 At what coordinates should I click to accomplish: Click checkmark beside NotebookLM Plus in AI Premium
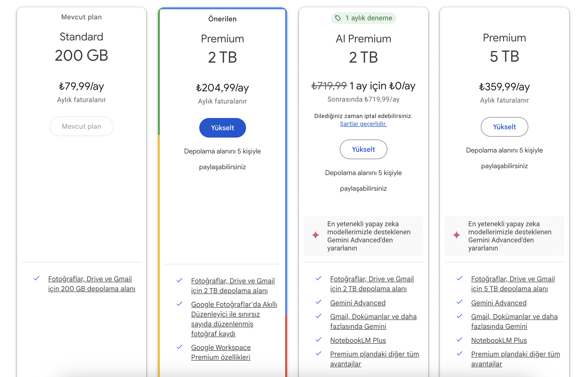pos(318,340)
